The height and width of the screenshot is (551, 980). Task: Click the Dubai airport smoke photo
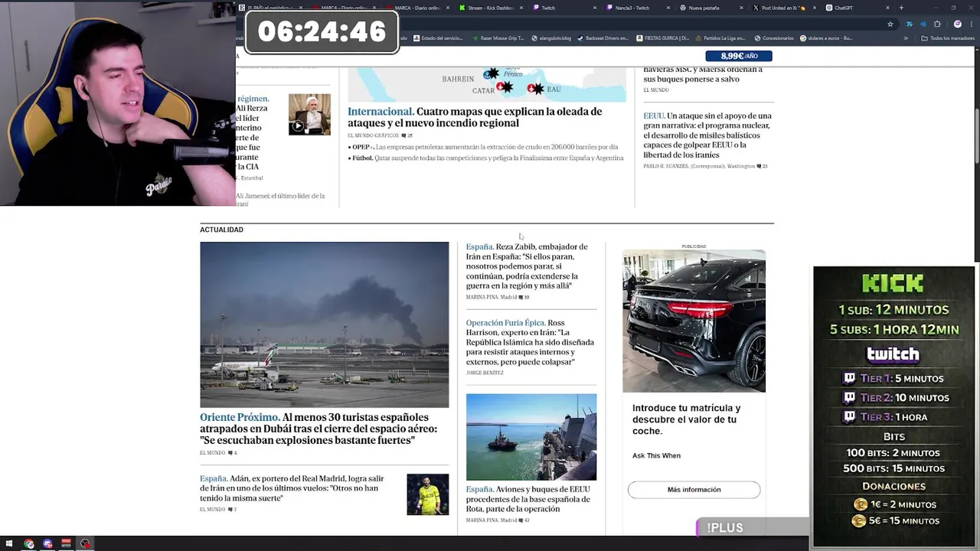tap(325, 324)
